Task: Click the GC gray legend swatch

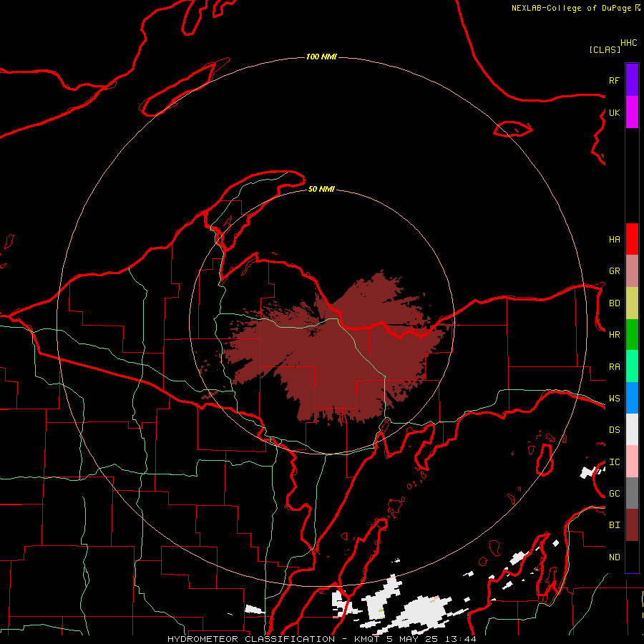Action: [x=632, y=493]
